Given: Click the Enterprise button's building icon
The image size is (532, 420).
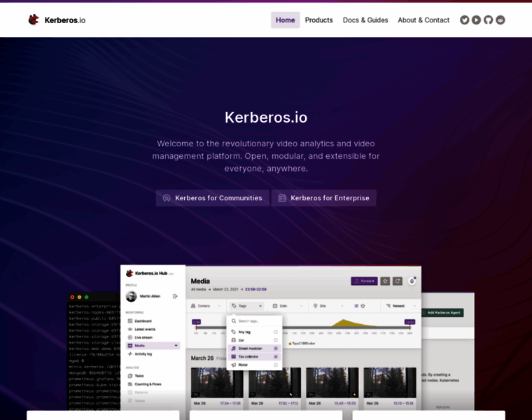Looking at the screenshot, I should click(282, 198).
